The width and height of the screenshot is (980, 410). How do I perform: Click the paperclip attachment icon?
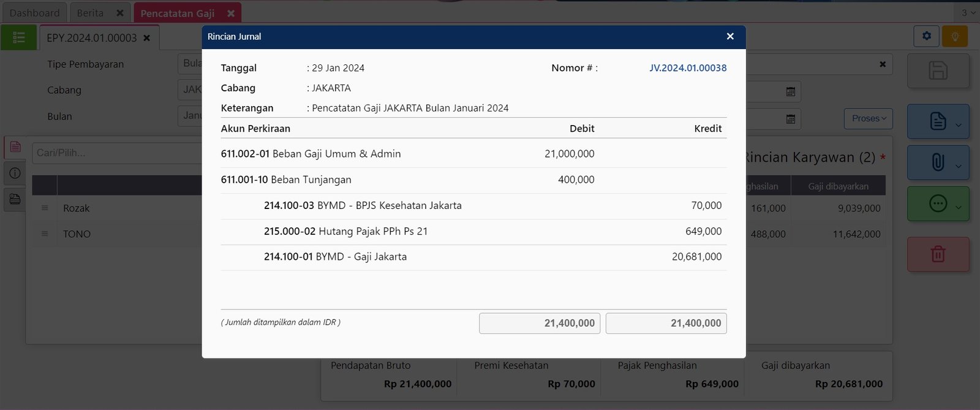937,162
